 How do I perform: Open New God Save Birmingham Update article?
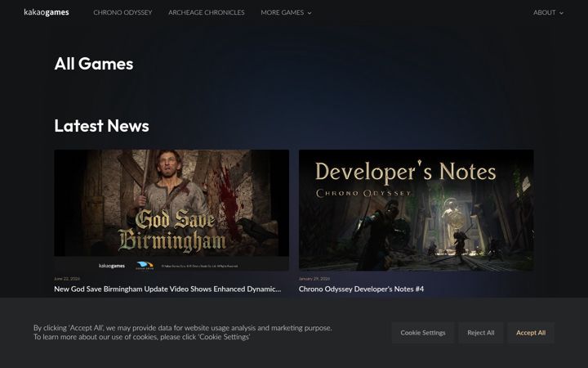coord(167,289)
